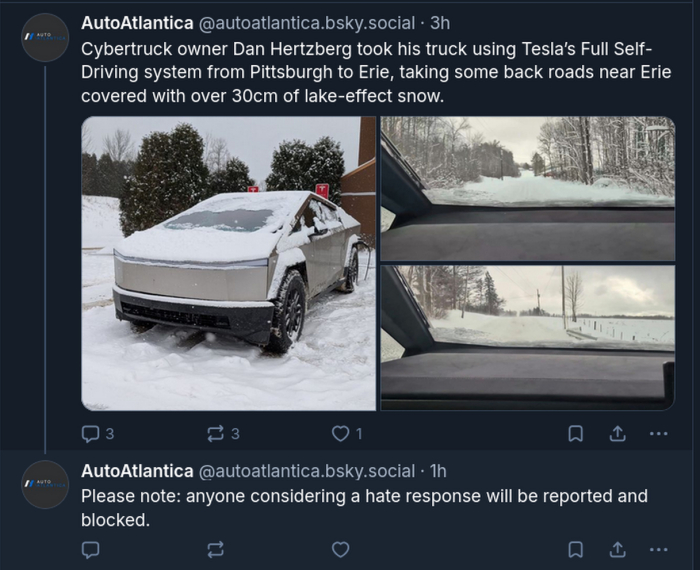This screenshot has width=700, height=570.
Task: Open AutoAtlantica avatar on second post
Action: (45, 484)
